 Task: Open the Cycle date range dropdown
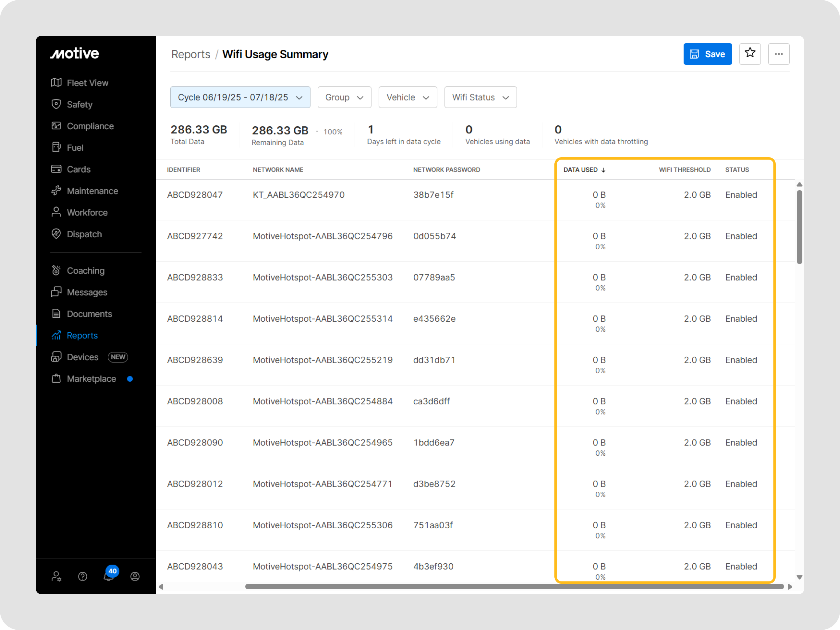[x=240, y=97]
